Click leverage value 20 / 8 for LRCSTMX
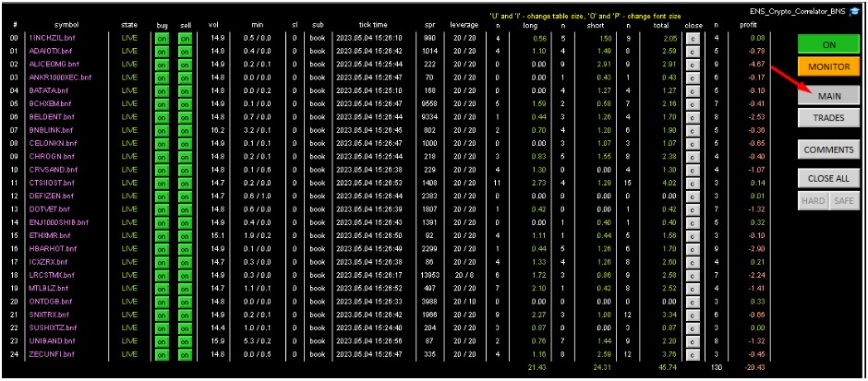Image resolution: width=868 pixels, height=381 pixels. coord(464,276)
